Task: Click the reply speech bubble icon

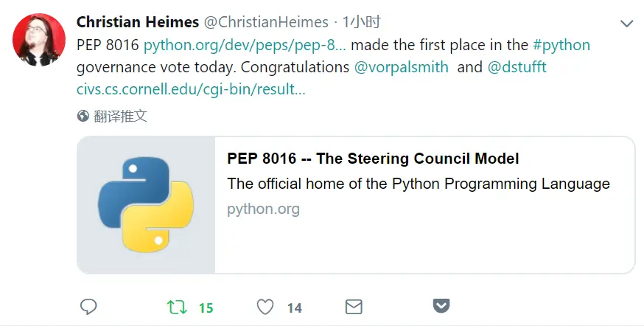Action: pos(88,307)
